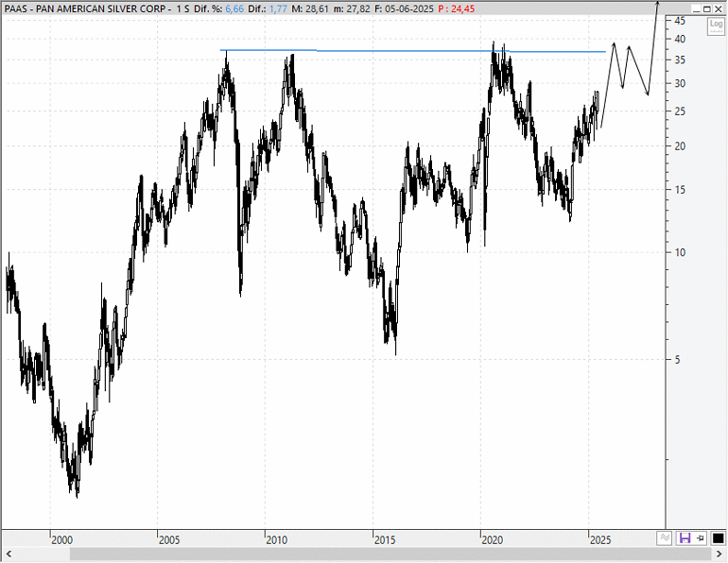The width and height of the screenshot is (728, 563).
Task: Click the horizontal scrollbar thumb
Action: tap(390, 554)
